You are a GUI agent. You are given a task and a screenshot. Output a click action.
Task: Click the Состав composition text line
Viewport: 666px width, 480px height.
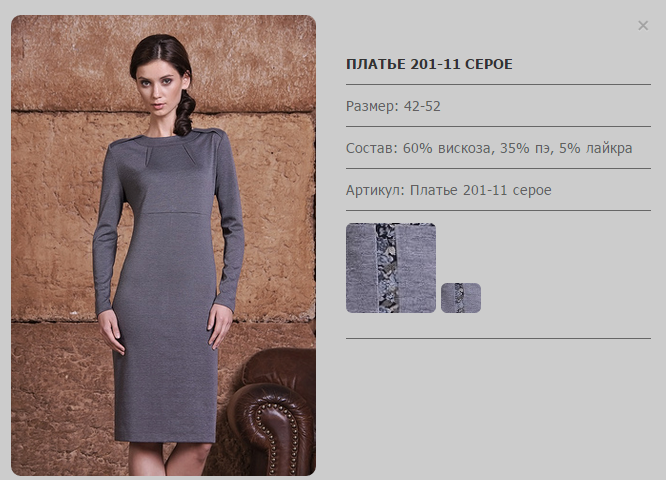tap(489, 148)
